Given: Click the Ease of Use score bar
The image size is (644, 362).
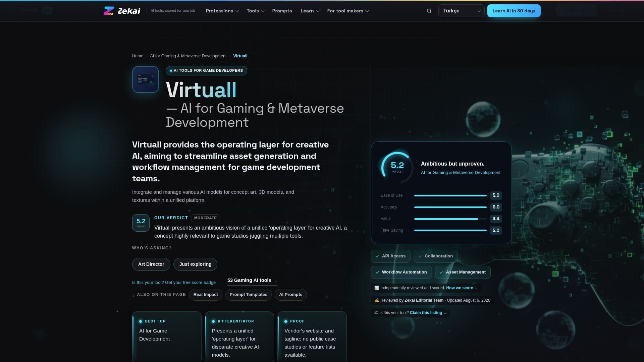Looking at the screenshot, I should click(x=450, y=195).
